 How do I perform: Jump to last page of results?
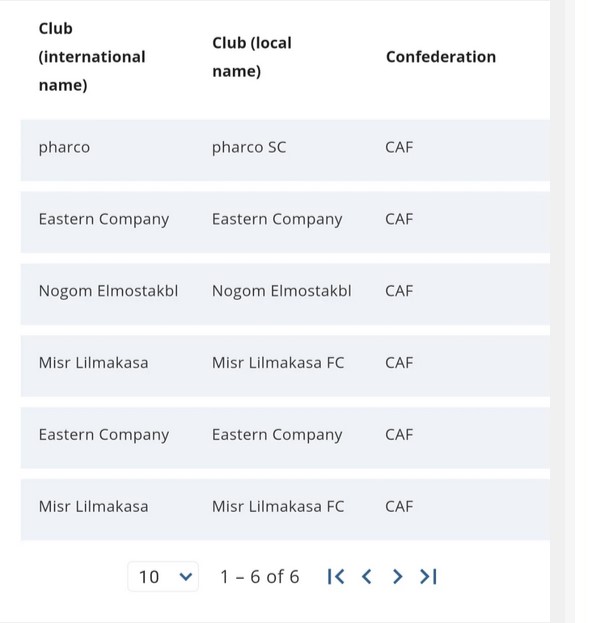428,577
